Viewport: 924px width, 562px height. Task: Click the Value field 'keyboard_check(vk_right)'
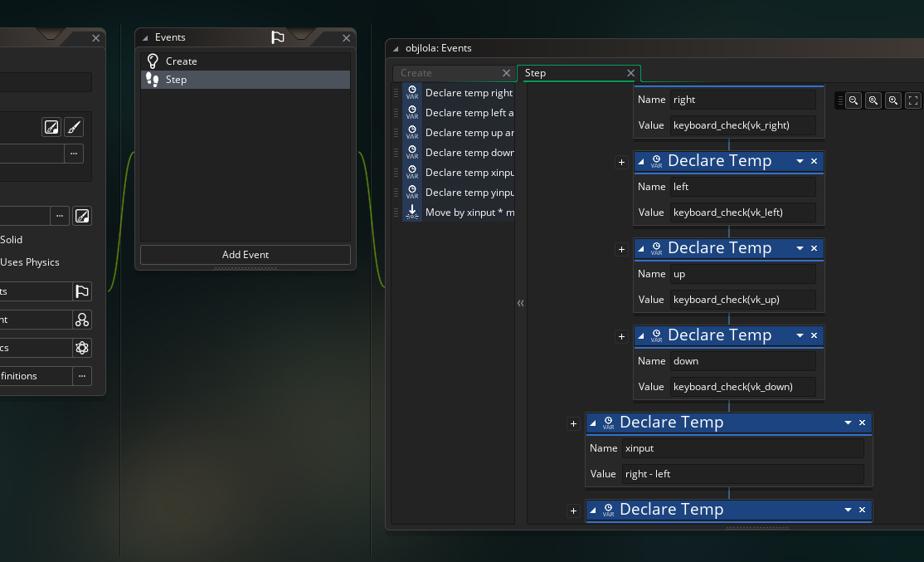743,125
